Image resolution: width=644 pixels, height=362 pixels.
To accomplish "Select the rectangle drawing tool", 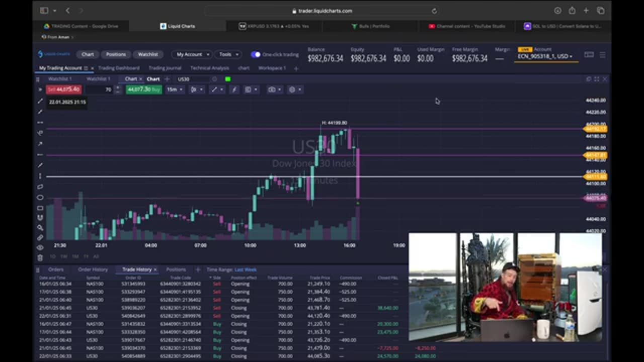I will point(40,208).
